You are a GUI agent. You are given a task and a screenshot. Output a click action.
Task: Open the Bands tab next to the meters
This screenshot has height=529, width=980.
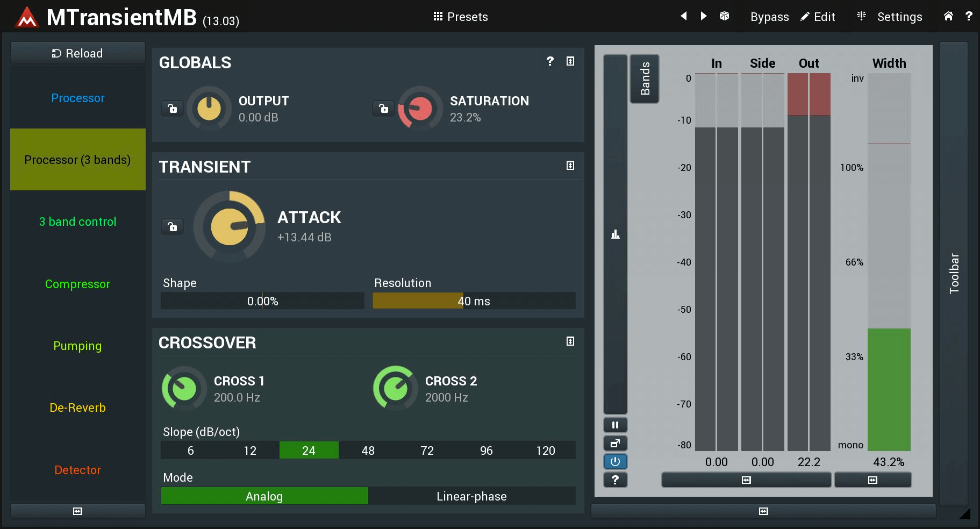tap(644, 78)
